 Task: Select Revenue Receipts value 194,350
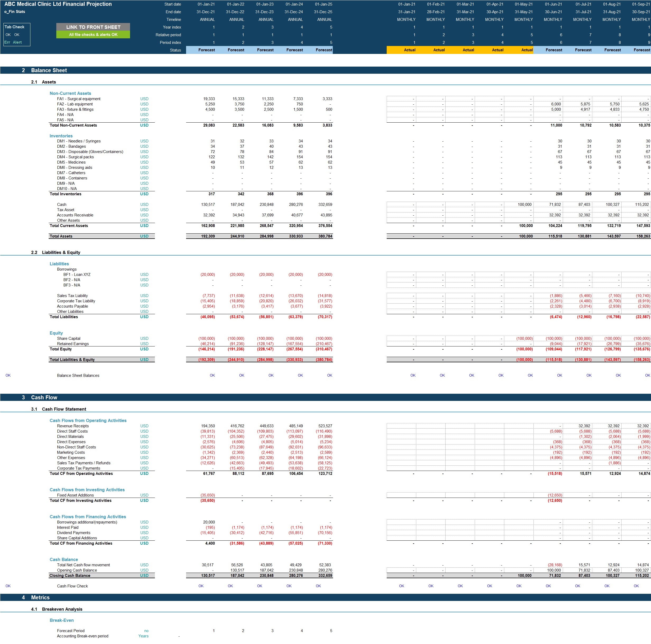click(x=208, y=426)
